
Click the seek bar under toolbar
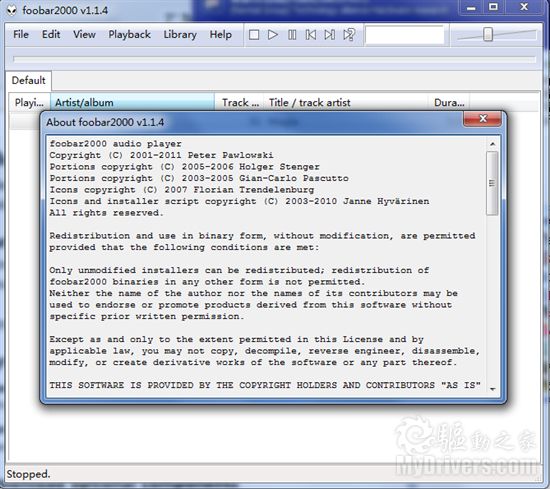275,59
